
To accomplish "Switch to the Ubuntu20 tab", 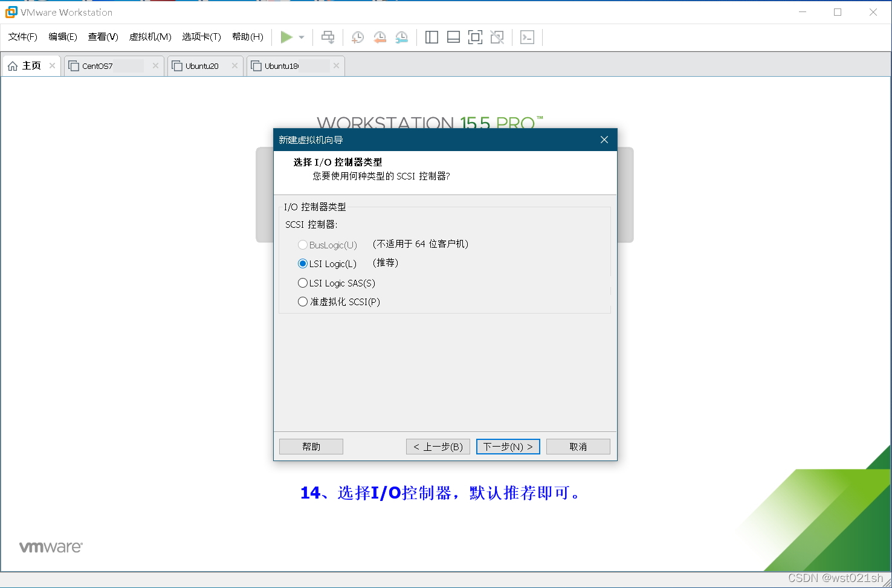I will [205, 66].
